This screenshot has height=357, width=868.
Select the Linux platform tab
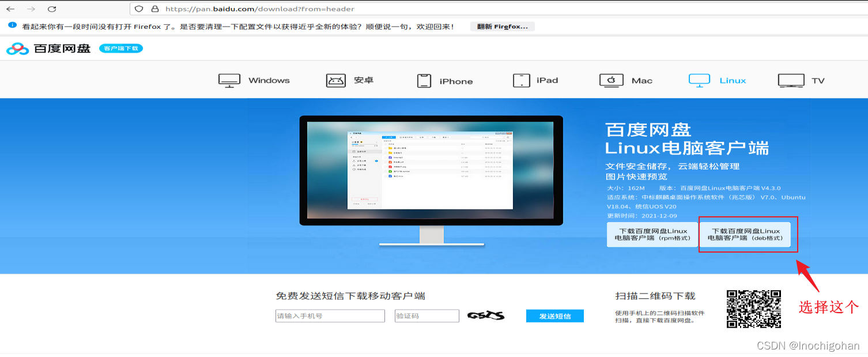click(718, 81)
